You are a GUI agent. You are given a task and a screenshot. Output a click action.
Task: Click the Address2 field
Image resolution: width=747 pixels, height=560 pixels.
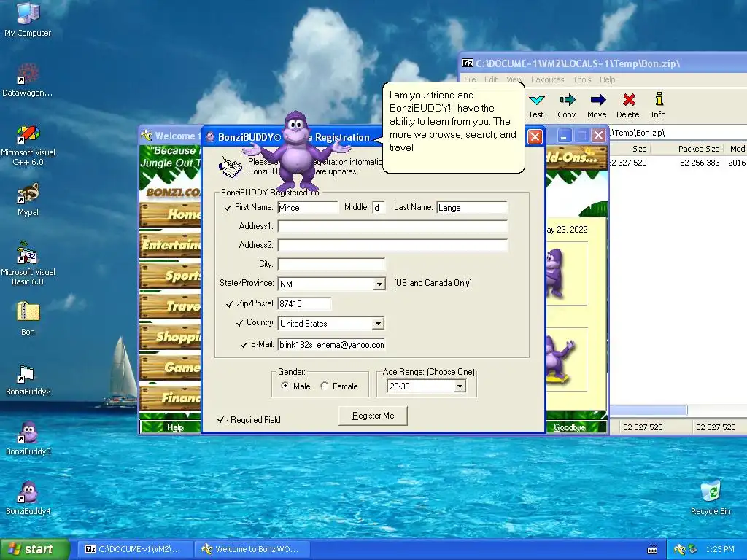click(392, 245)
